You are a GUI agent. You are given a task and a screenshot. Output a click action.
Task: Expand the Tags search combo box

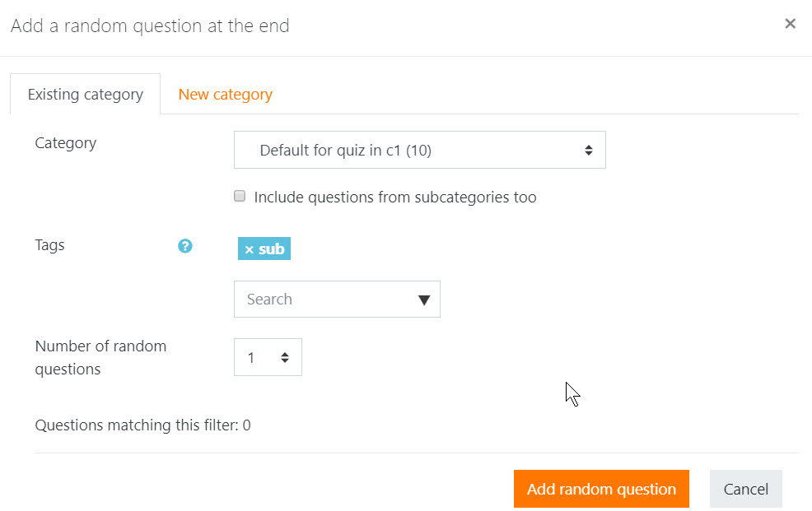pyautogui.click(x=337, y=300)
